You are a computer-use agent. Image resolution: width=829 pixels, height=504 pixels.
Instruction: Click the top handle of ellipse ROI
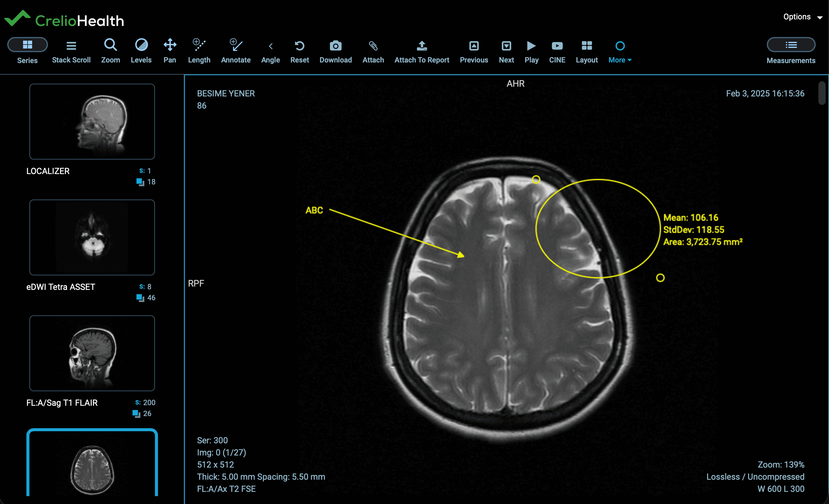(536, 179)
